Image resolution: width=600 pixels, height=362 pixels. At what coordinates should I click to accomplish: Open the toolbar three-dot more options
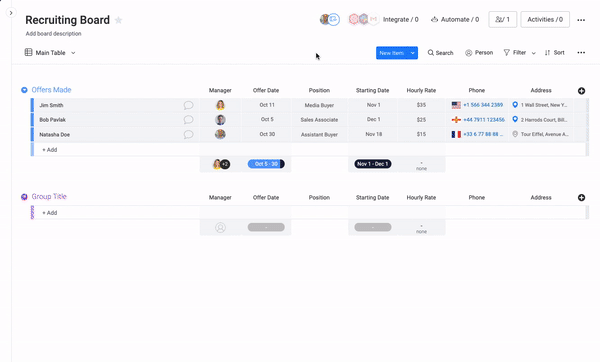[581, 52]
